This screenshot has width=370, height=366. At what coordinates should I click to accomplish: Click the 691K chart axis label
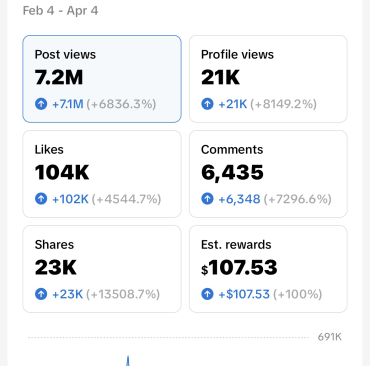tap(329, 337)
